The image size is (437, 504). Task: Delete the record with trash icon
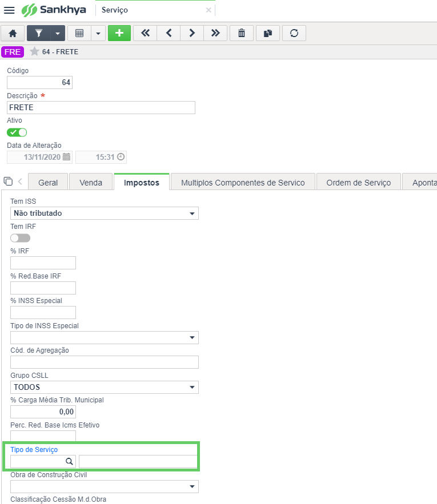point(242,33)
